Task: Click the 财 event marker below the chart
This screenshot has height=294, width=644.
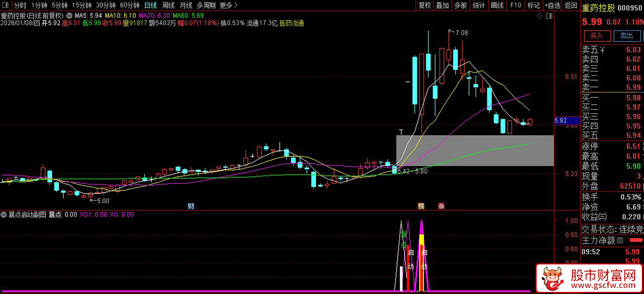Action: [x=191, y=206]
